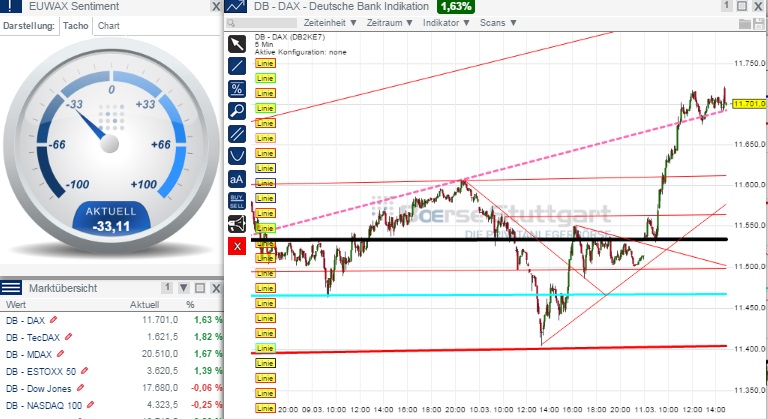Click the pencil icon next to DB - ESTOXX 50

coord(84,371)
